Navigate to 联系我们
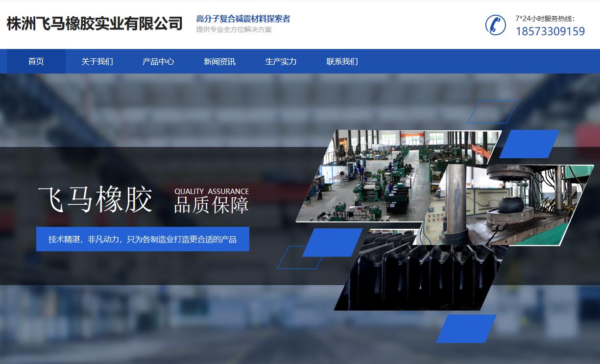600x364 pixels. tap(342, 61)
